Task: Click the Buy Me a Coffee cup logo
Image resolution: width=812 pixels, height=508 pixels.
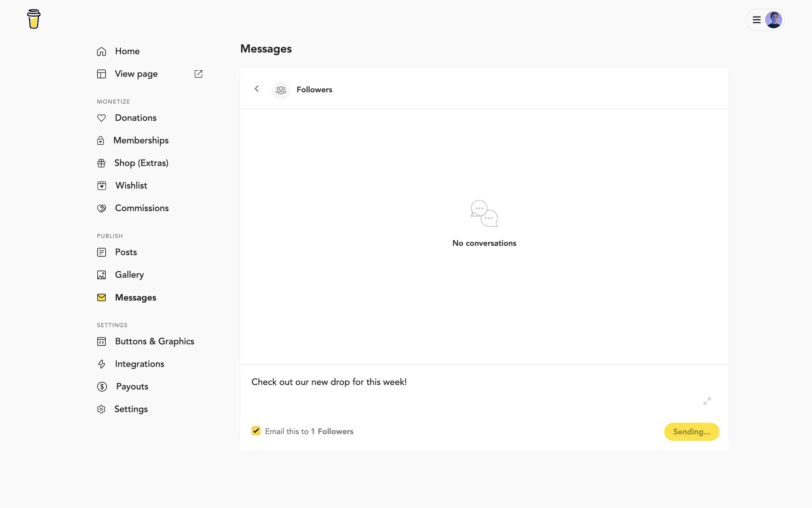Action: pyautogui.click(x=34, y=19)
